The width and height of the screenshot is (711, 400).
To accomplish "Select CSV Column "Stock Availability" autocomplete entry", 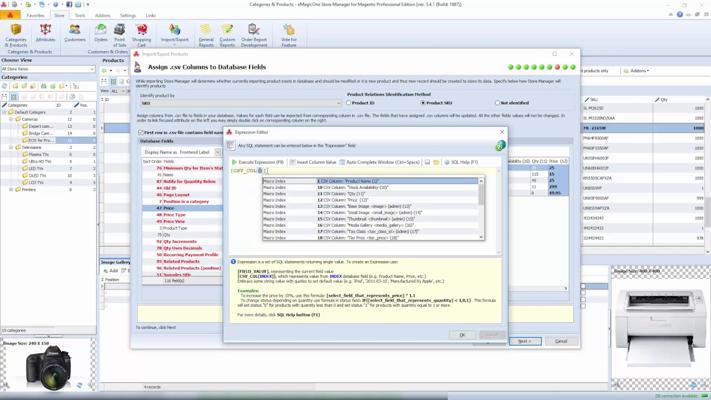I will point(370,187).
